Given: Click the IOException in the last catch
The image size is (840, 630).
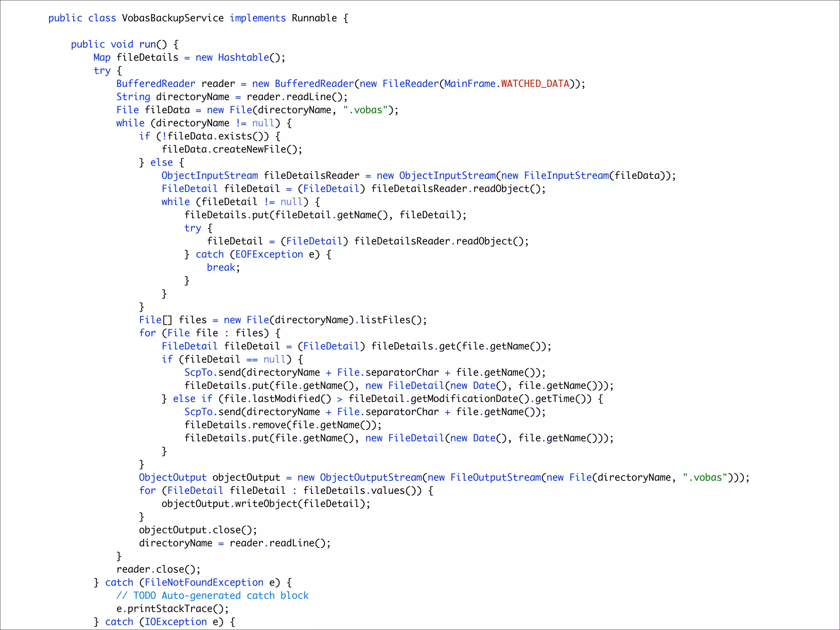Looking at the screenshot, I should (x=176, y=622).
